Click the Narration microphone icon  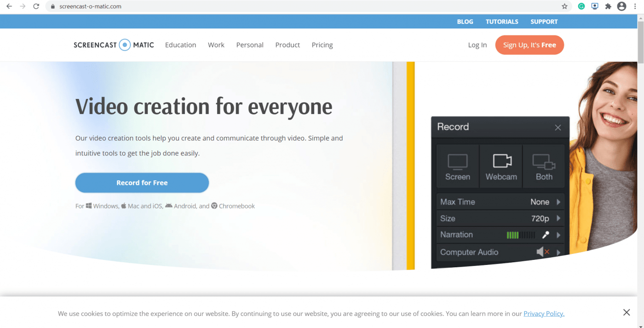pos(546,235)
